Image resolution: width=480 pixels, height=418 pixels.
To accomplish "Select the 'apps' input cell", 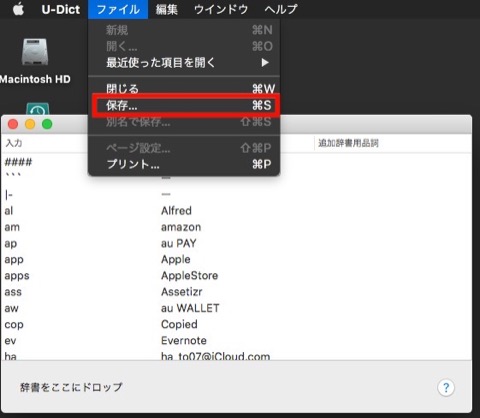I will [x=17, y=276].
